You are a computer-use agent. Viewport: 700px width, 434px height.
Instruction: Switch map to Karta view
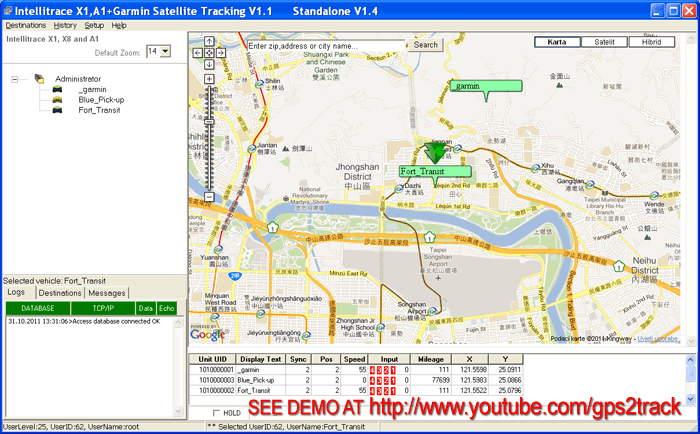(557, 42)
